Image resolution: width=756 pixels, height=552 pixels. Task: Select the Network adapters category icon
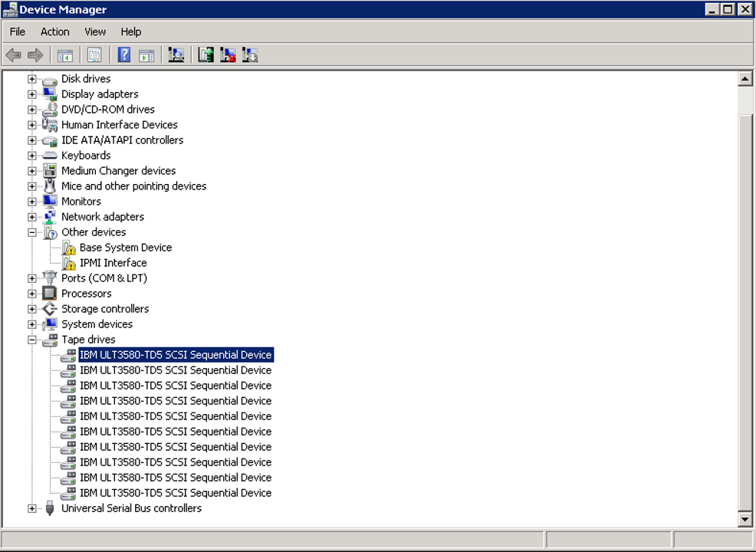click(50, 217)
